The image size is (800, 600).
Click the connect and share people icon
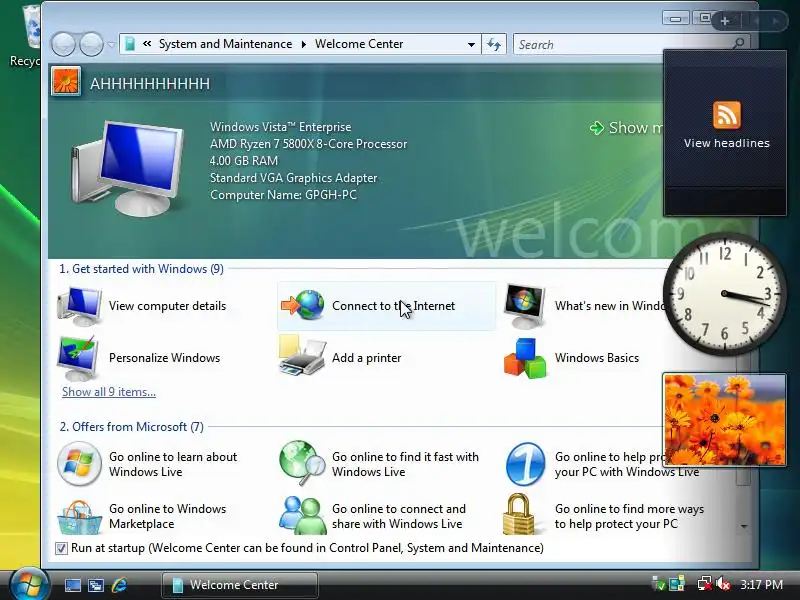303,515
